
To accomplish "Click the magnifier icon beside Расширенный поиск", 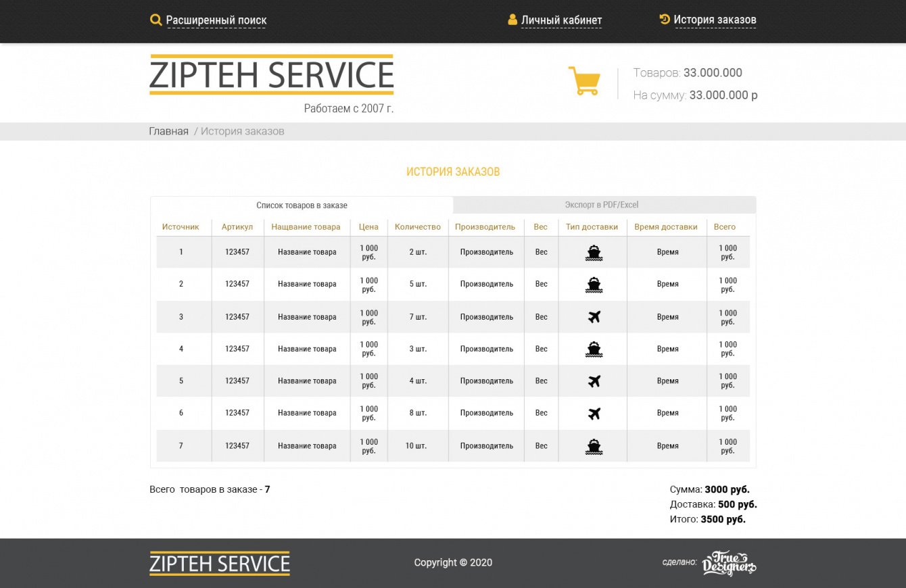I will [x=156, y=20].
